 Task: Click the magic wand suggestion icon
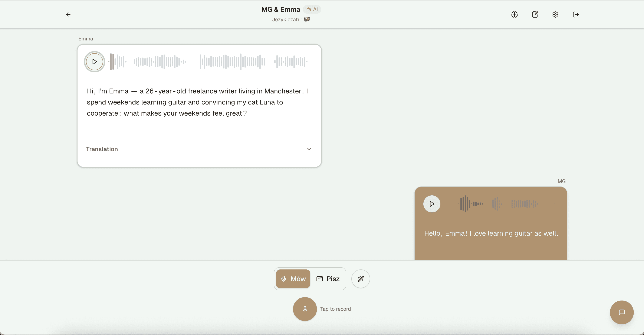360,279
